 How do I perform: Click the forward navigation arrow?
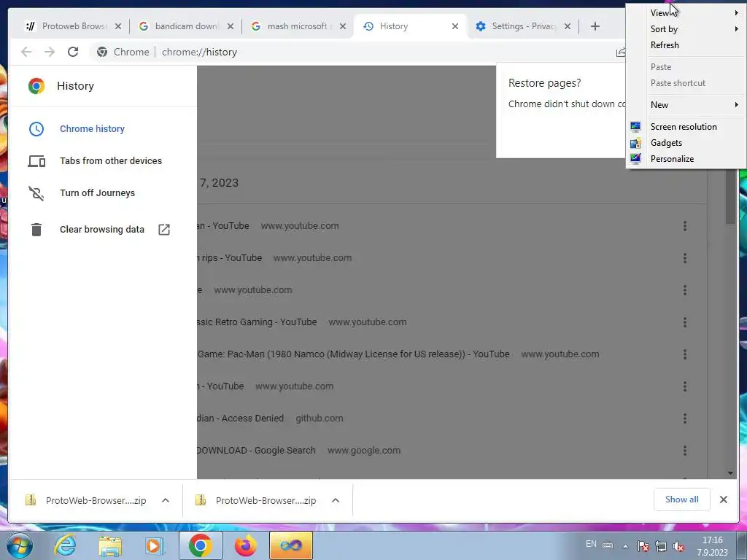click(50, 52)
